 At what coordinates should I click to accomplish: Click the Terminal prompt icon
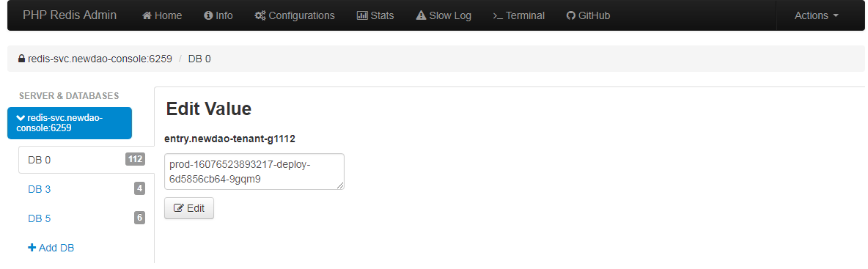click(499, 16)
